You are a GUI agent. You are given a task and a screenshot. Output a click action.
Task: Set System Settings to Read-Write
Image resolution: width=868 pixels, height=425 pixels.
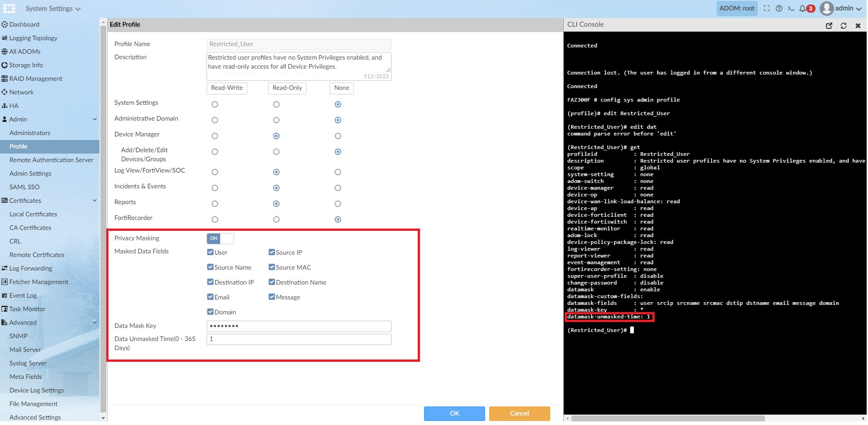[215, 104]
